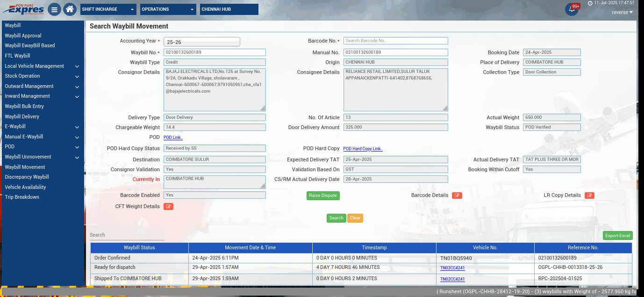This screenshot has height=297, width=644.
Task: Click the Pon Pure Expres logo
Action: point(23,9)
